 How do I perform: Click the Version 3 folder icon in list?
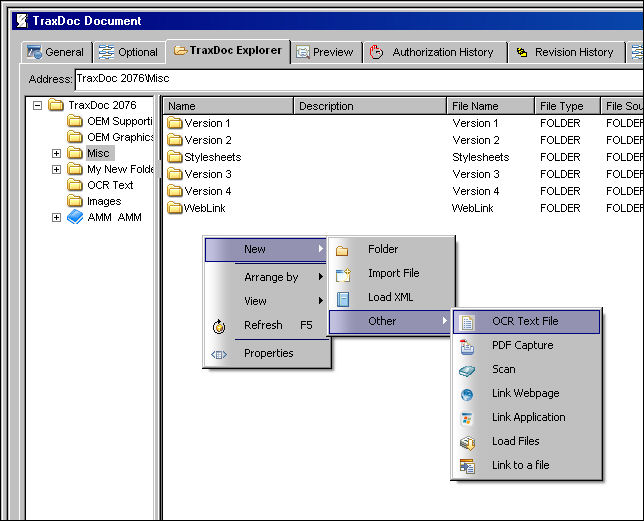point(175,174)
